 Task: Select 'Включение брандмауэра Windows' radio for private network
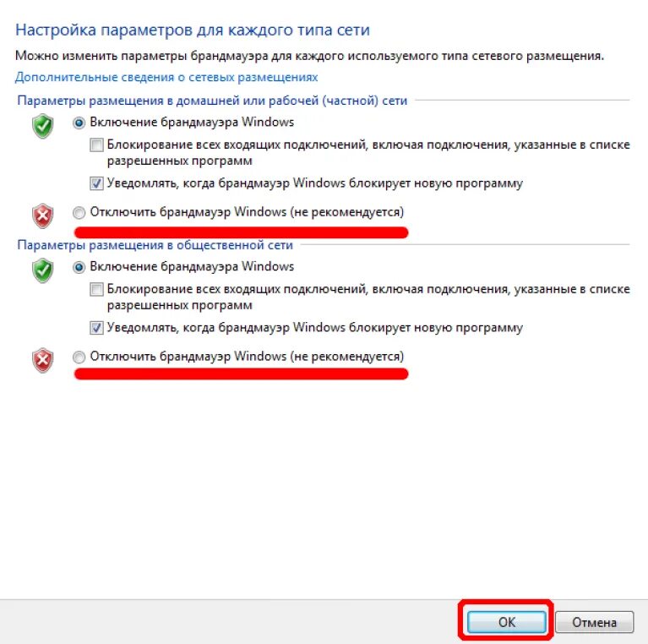(x=79, y=123)
